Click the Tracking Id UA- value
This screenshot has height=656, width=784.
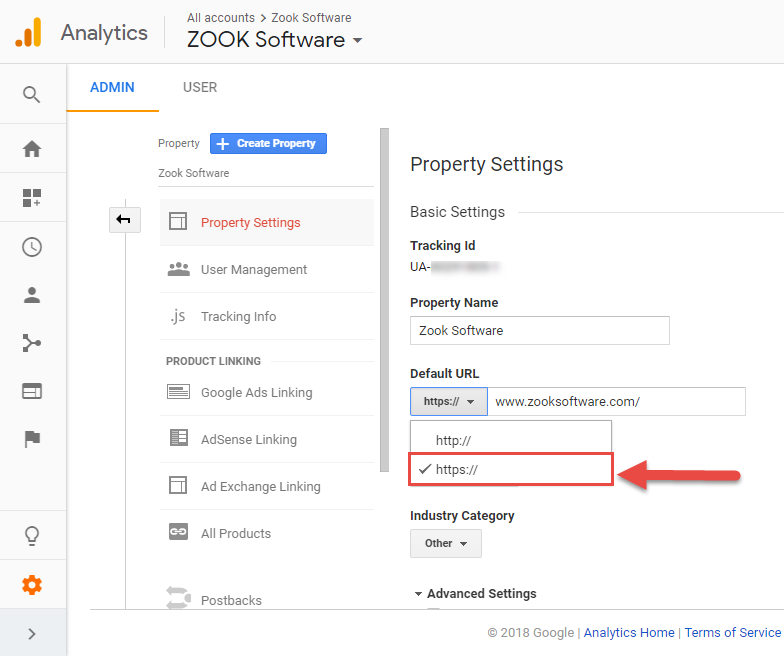(454, 267)
